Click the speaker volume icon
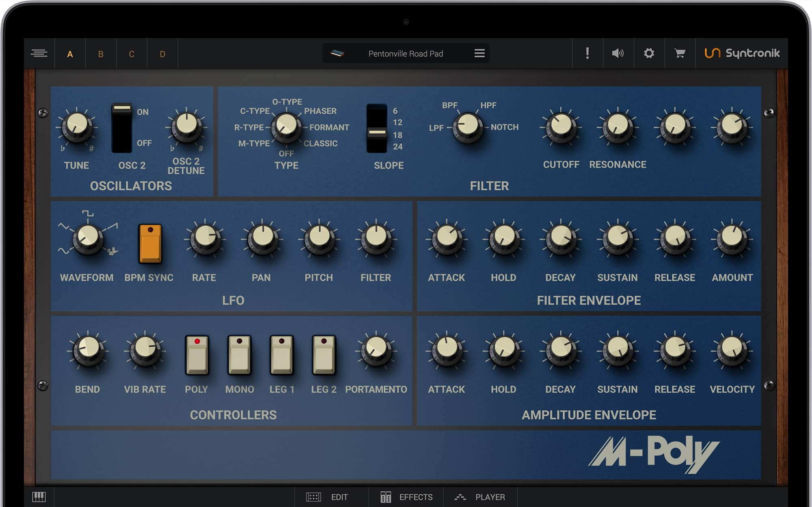Viewport: 812px width, 507px height. click(618, 53)
